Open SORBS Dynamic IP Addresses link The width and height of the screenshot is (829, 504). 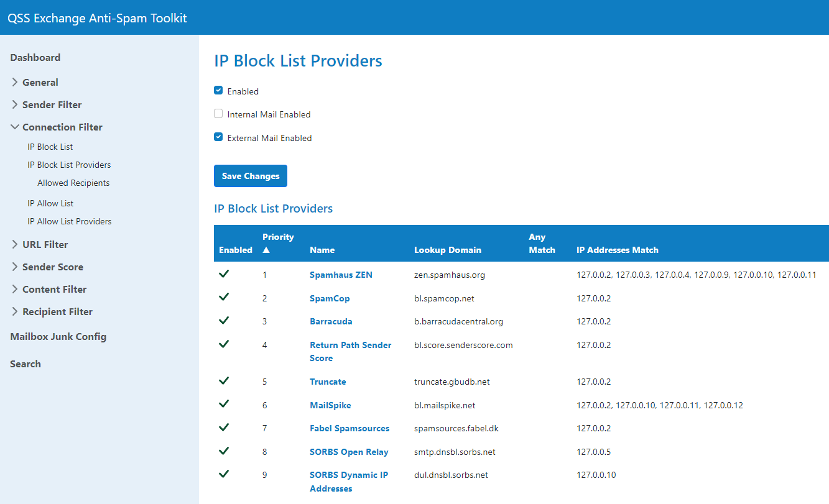pos(349,482)
